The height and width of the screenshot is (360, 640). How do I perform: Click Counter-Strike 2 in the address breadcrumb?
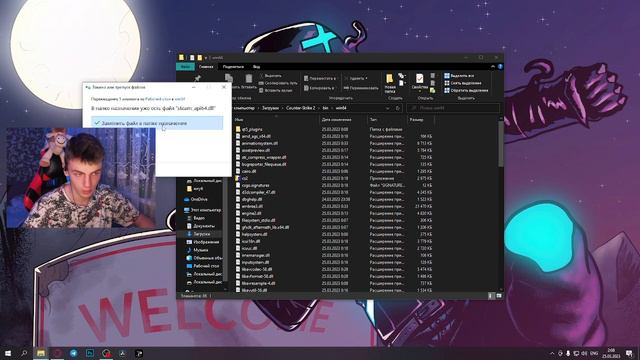300,108
